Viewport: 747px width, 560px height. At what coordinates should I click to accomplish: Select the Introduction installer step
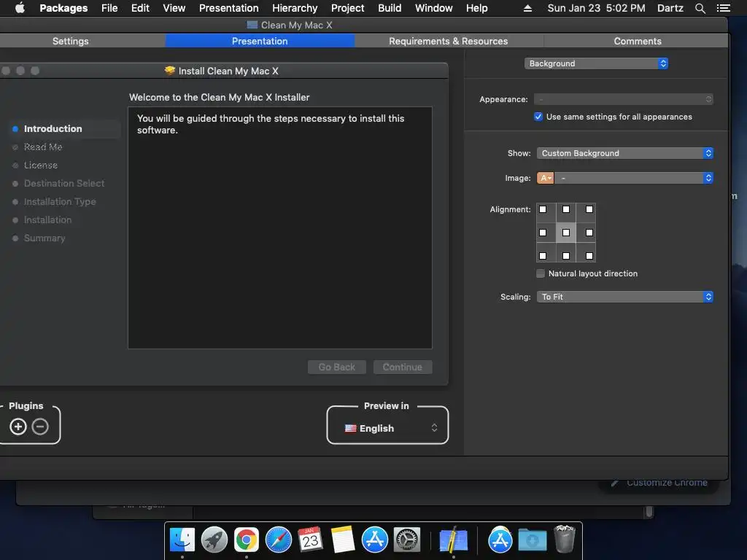(53, 128)
